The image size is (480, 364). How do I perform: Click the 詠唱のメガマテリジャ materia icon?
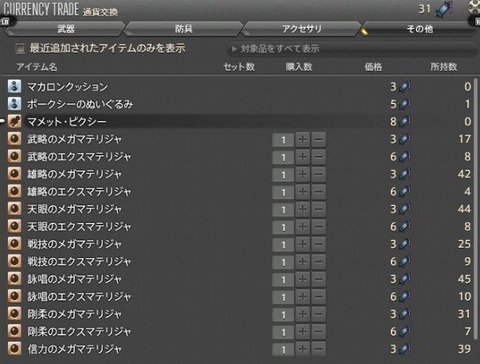tap(14, 279)
